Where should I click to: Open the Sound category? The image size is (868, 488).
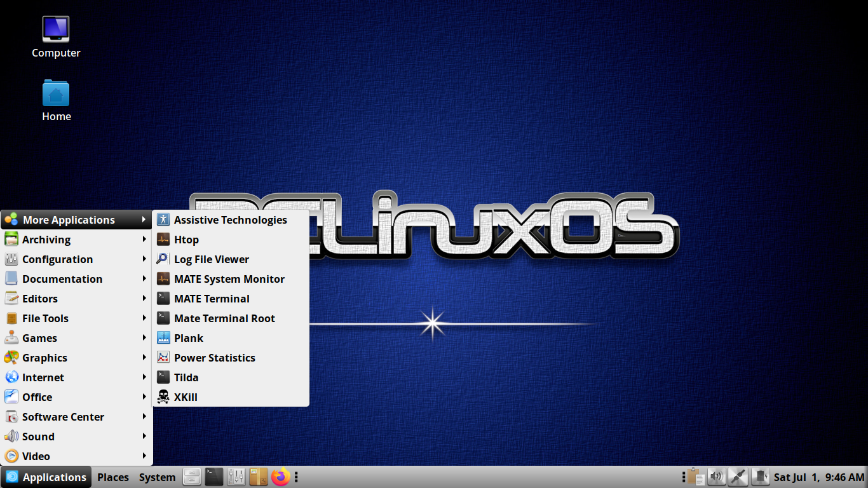click(76, 437)
